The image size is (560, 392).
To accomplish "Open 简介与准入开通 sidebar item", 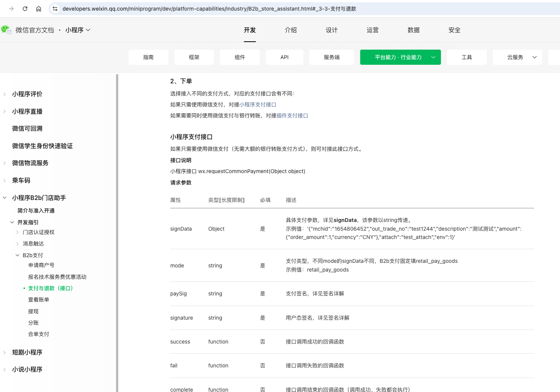I will point(36,211).
